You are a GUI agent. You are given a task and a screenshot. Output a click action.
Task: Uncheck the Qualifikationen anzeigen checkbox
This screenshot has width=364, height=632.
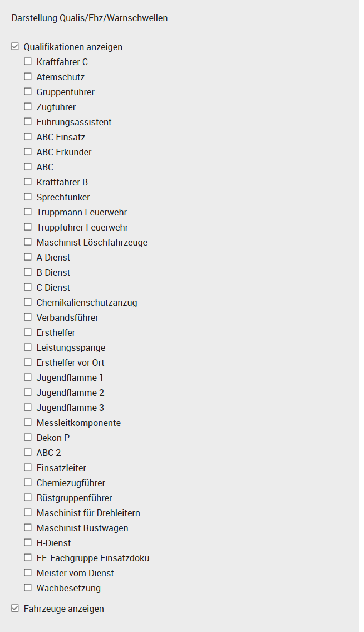click(15, 47)
